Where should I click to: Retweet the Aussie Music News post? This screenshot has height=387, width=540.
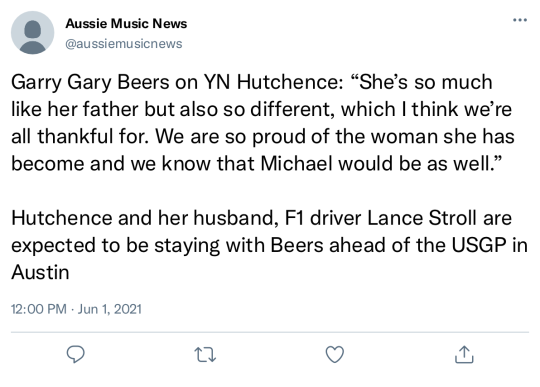(x=205, y=355)
